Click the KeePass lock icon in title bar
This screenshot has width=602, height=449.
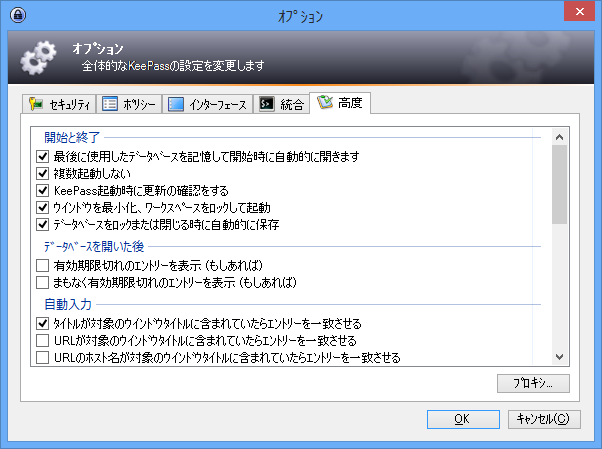(x=16, y=17)
